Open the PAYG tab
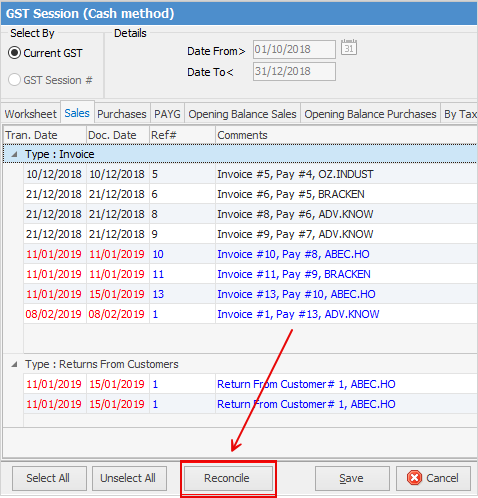 (167, 114)
